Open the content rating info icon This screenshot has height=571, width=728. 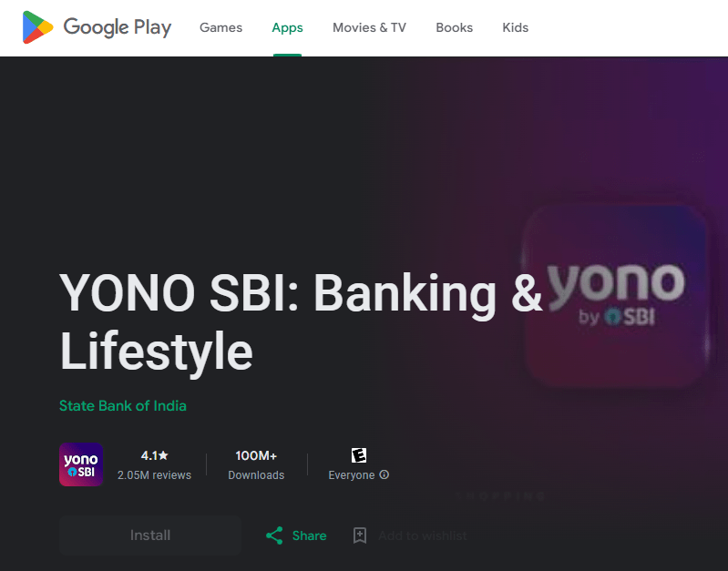click(384, 474)
